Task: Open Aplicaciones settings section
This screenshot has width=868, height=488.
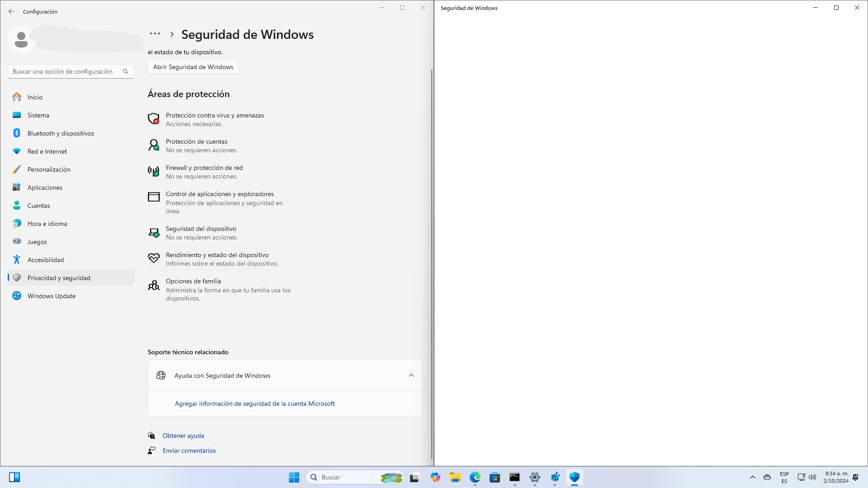Action: [x=71, y=188]
